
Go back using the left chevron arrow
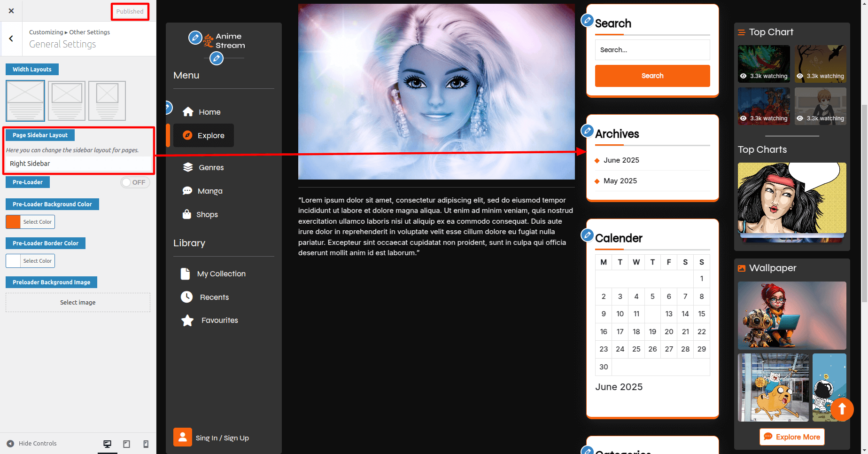[x=11, y=39]
